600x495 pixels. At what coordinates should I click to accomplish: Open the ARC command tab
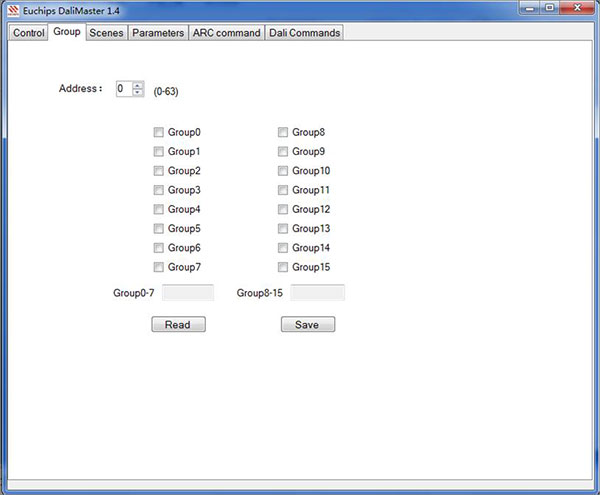[x=226, y=33]
